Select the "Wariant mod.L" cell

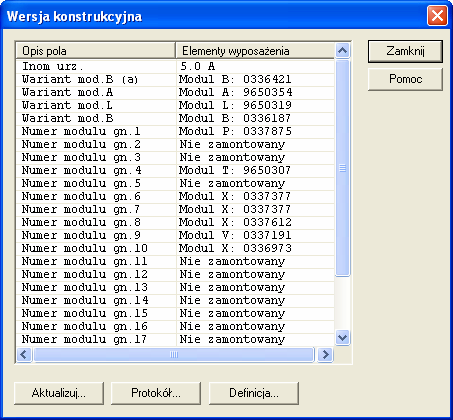[96, 105]
